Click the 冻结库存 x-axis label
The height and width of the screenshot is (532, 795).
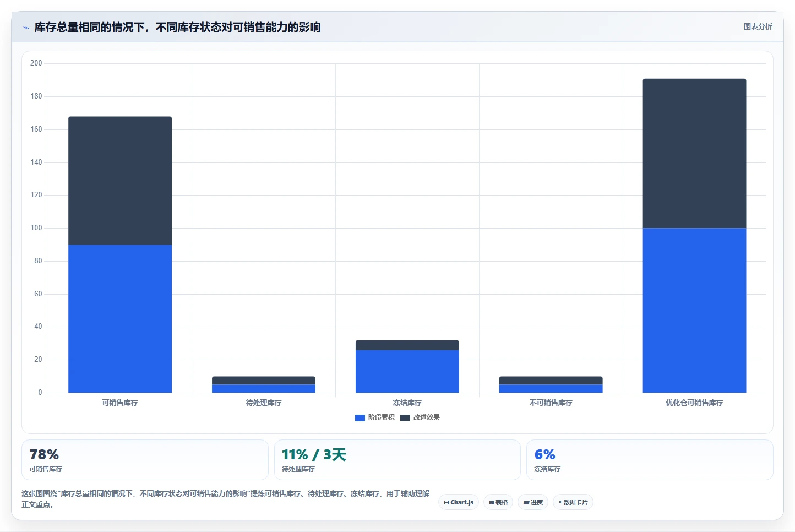(x=407, y=403)
